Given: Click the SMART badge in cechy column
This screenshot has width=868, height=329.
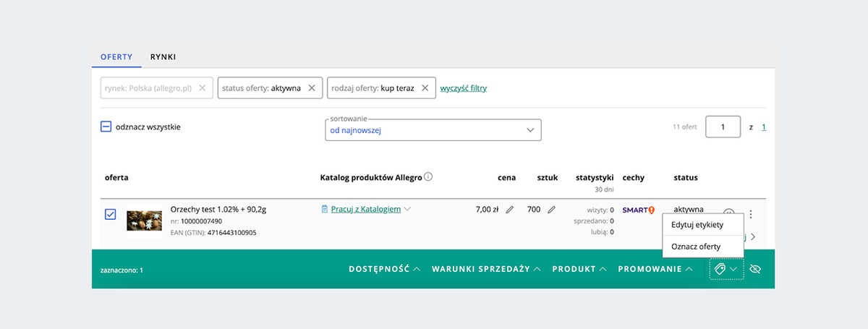Looking at the screenshot, I should coord(638,210).
